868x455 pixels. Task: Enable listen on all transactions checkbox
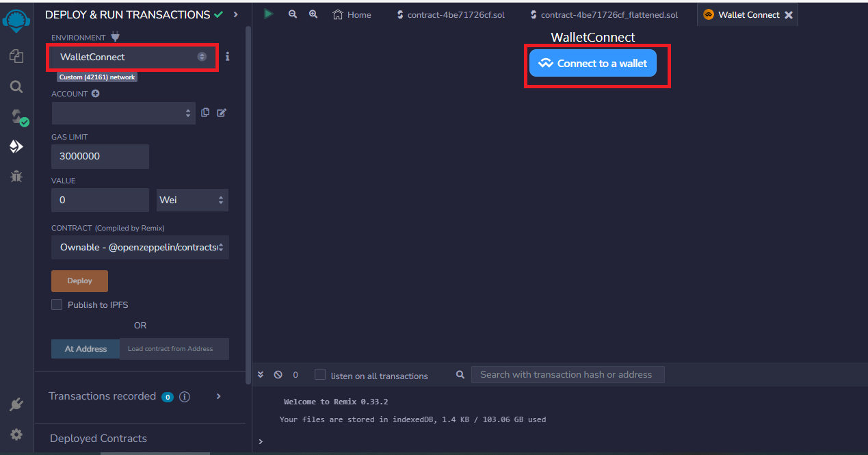[320, 374]
